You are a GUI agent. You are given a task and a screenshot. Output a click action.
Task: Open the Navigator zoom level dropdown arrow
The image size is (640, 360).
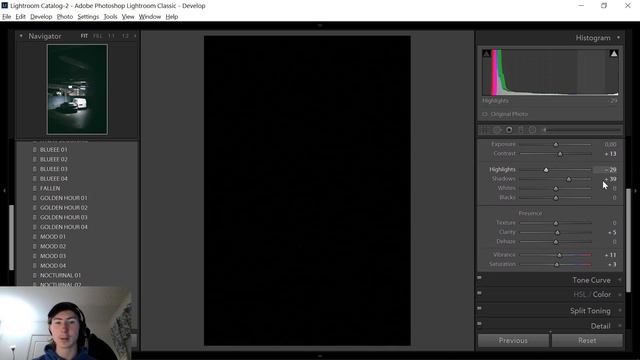(x=135, y=36)
